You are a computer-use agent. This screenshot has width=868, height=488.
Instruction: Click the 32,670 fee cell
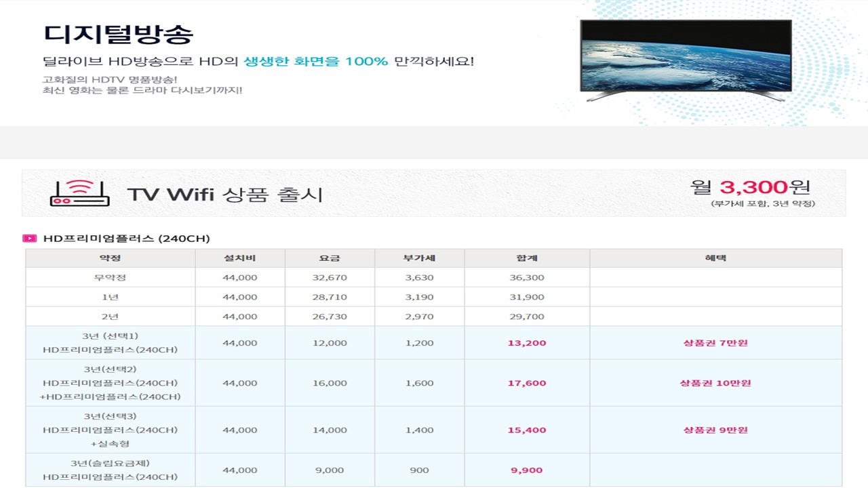tap(330, 278)
